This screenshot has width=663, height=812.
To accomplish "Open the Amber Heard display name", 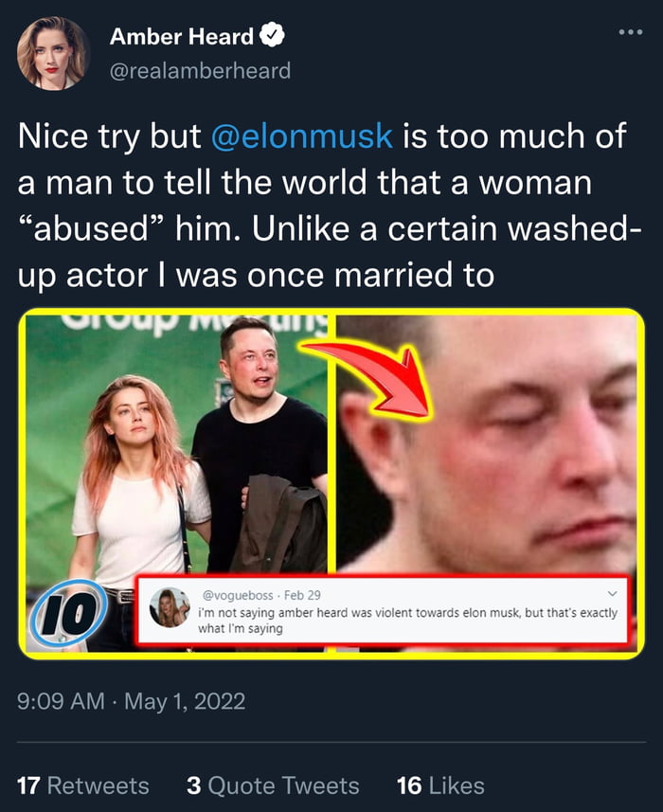I will [181, 37].
